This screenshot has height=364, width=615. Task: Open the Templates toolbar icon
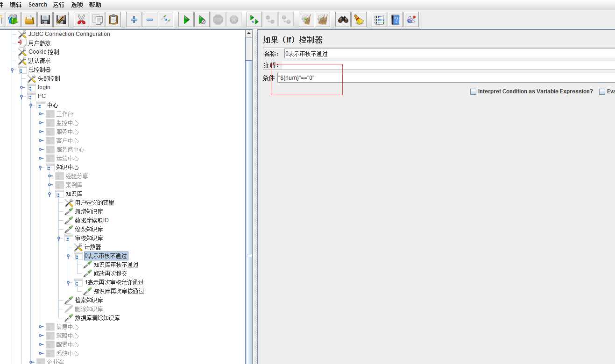pos(13,20)
